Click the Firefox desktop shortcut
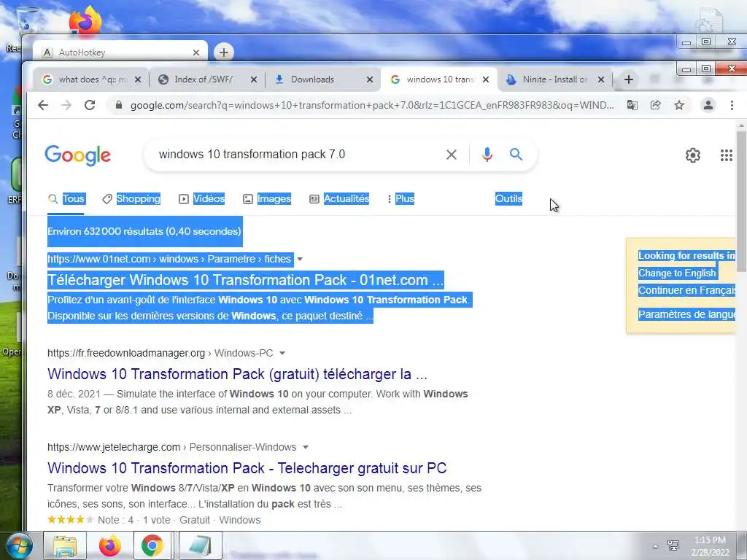Screen dimensions: 747x560 (x=85, y=20)
